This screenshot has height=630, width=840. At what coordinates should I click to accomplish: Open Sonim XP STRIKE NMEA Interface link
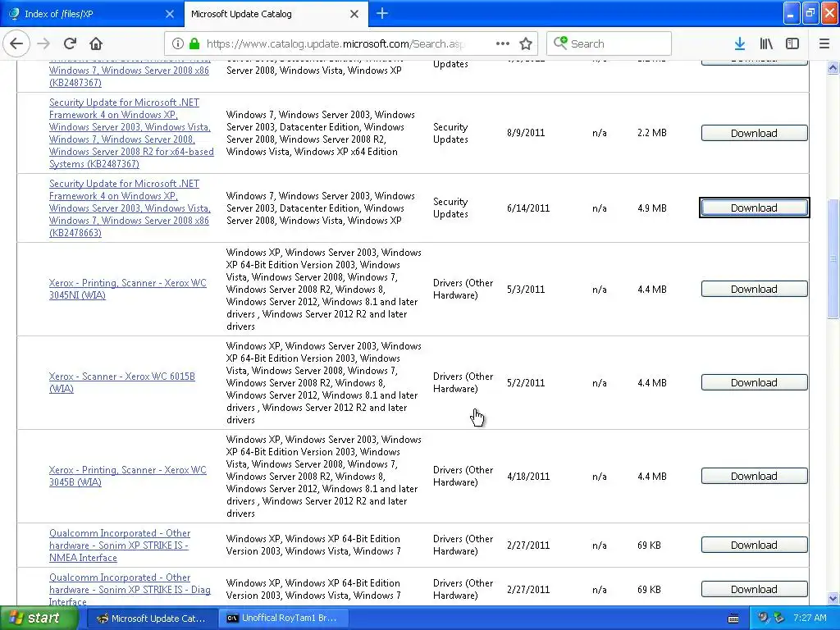point(120,546)
